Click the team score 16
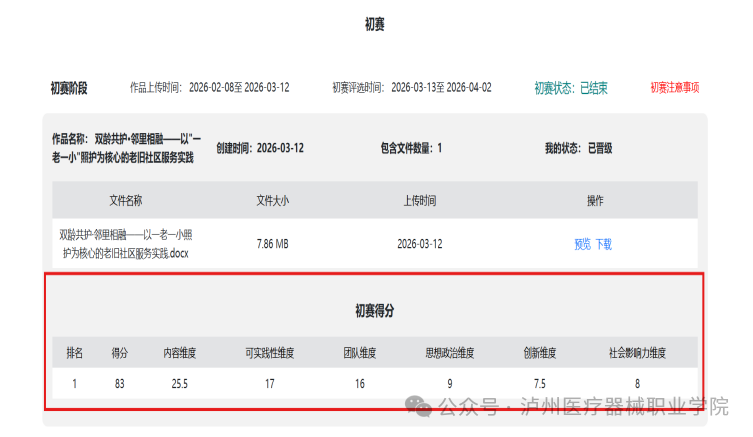 360,384
